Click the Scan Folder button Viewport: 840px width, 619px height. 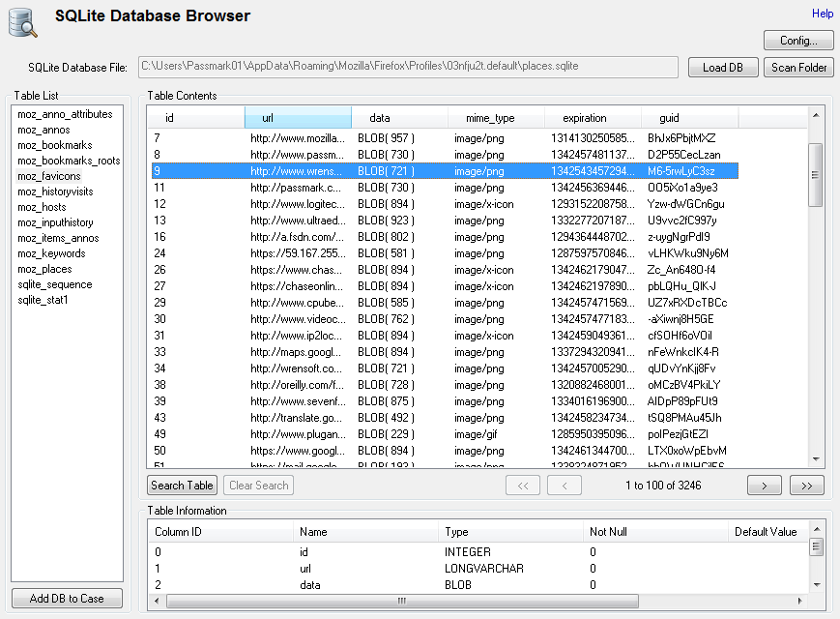[x=798, y=67]
